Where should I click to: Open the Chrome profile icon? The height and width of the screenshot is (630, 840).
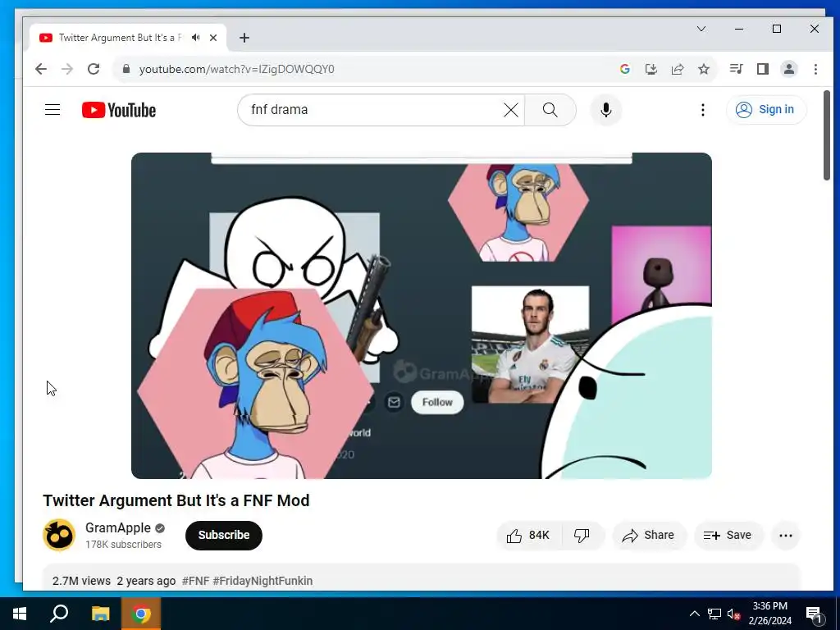[x=789, y=69]
